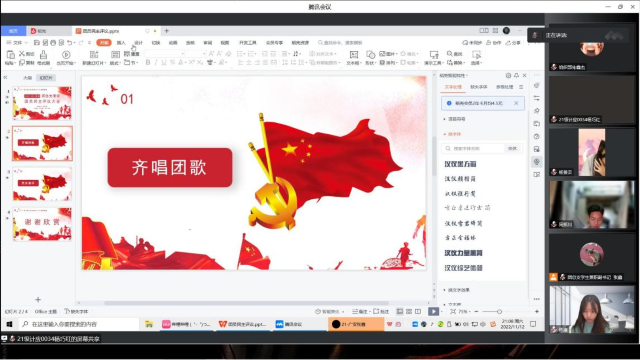The height and width of the screenshot is (360, 640).
Task: Click the Italic I formatting icon
Action: click(x=156, y=62)
